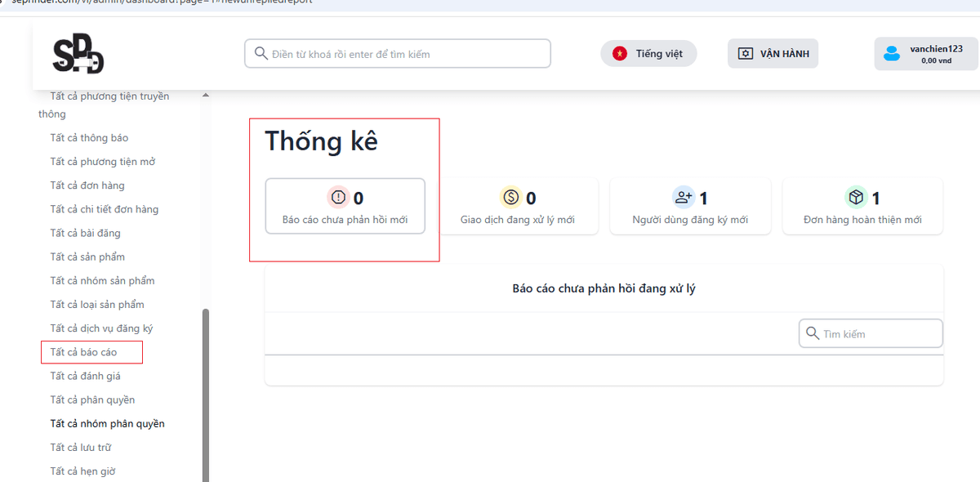The width and height of the screenshot is (980, 482).
Task: Open the vanchien123 account menu
Action: 925,54
